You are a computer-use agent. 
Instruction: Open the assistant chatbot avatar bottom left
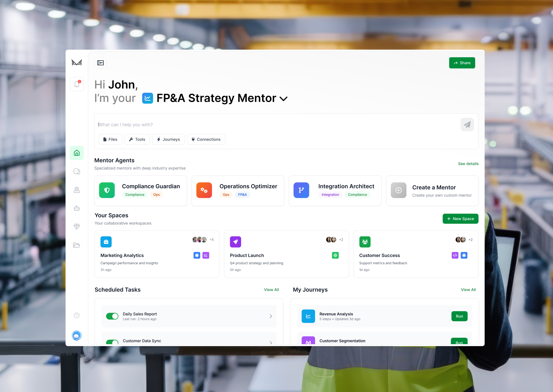[x=77, y=336]
